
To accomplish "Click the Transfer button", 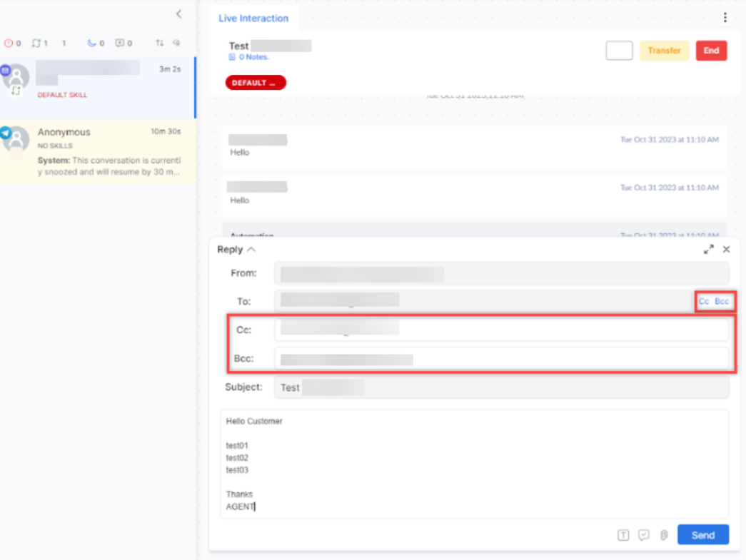I will tap(664, 51).
